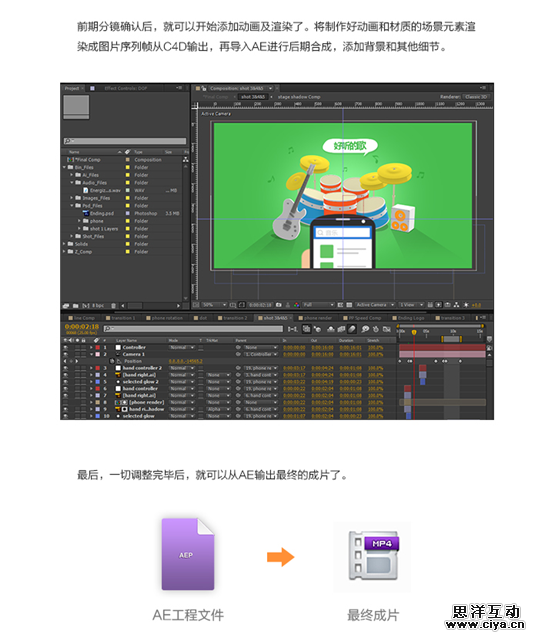554x640 pixels.
Task: Click the new folder icon in Project panel
Action: [76, 305]
